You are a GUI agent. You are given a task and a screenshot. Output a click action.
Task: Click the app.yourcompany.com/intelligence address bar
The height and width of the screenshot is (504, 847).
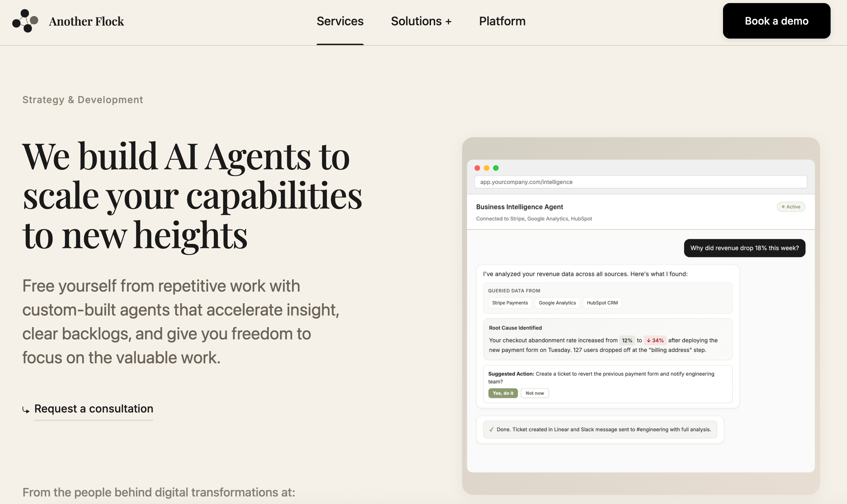640,182
